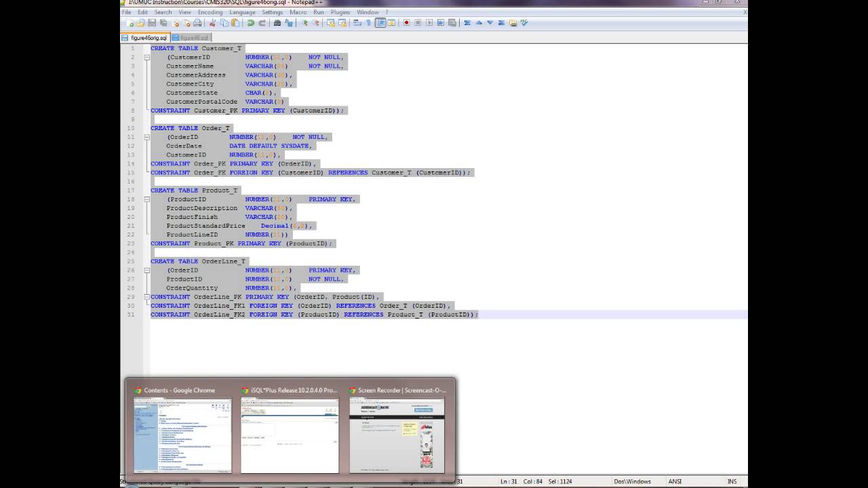Click the spell-check toolbar icon
Image resolution: width=868 pixels, height=488 pixels.
[523, 23]
